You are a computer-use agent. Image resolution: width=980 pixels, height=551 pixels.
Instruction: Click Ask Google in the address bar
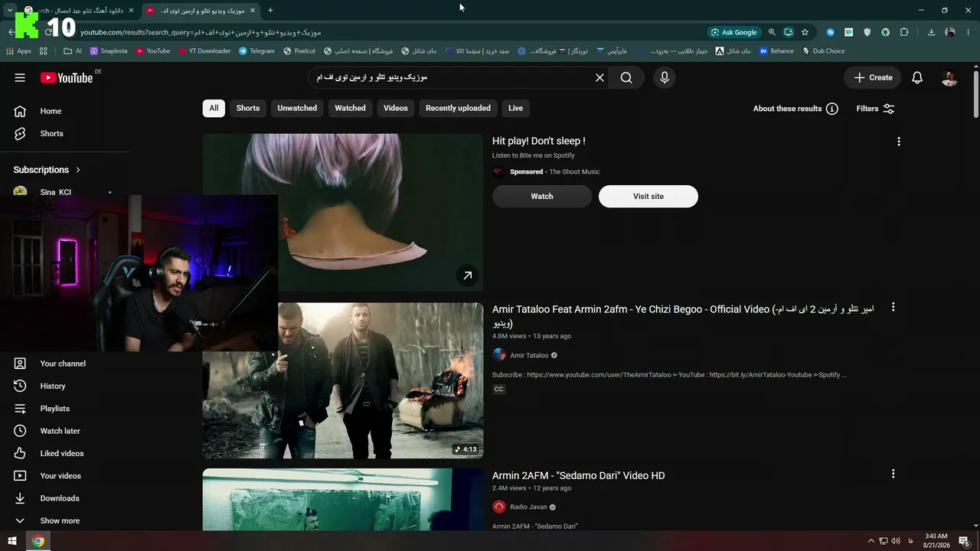tap(734, 32)
